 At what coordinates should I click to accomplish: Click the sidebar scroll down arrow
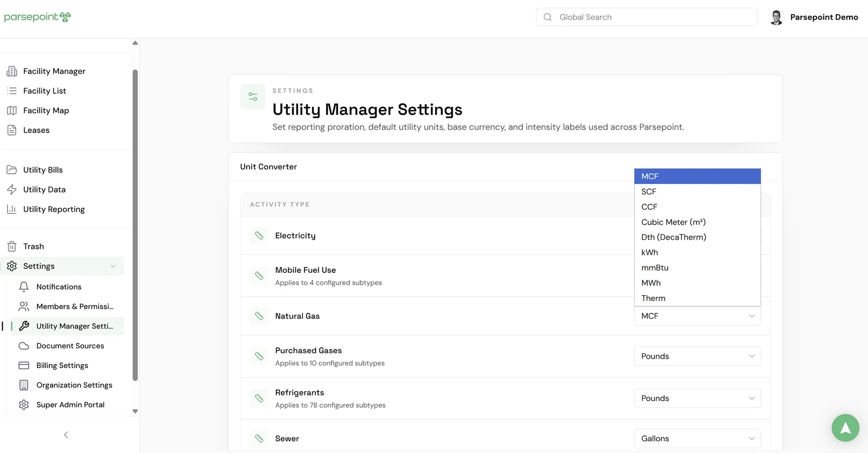(x=135, y=411)
